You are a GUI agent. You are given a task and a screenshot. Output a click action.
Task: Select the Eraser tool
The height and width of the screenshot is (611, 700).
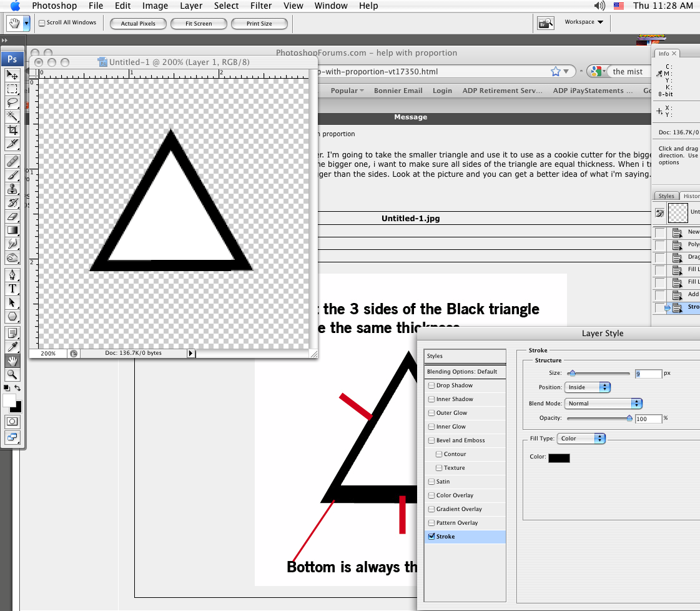(12, 216)
